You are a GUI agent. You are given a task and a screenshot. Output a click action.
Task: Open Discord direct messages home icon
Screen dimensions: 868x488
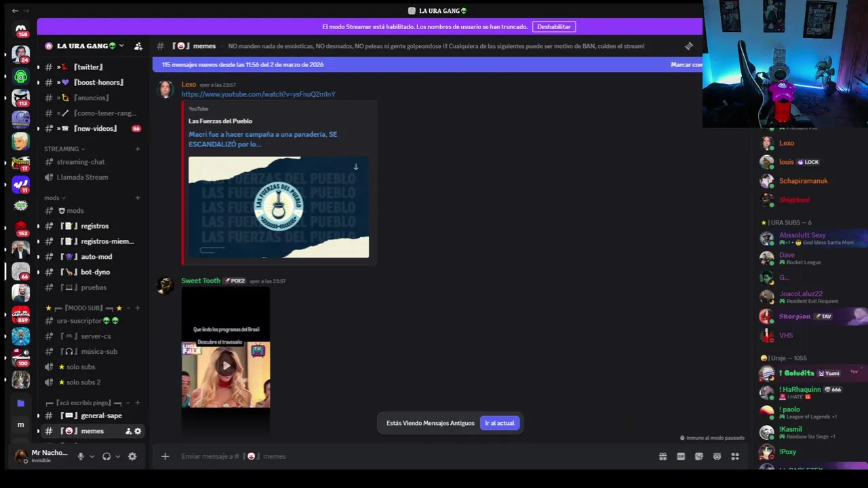coord(21,30)
